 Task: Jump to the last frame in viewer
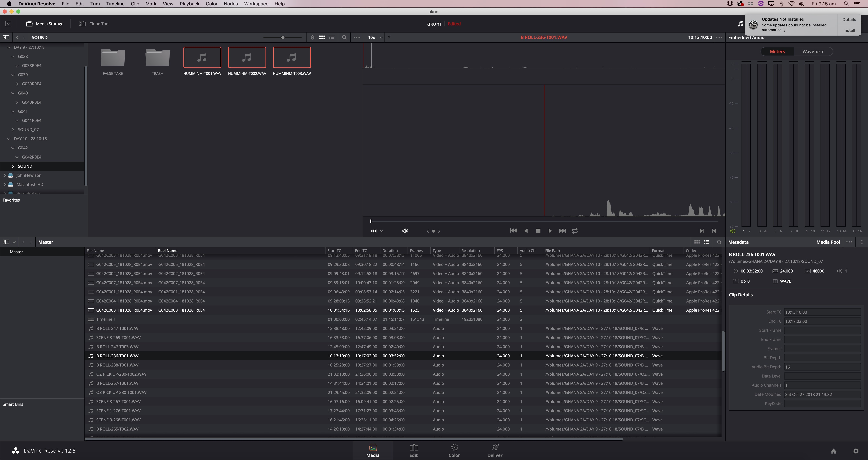pyautogui.click(x=562, y=231)
